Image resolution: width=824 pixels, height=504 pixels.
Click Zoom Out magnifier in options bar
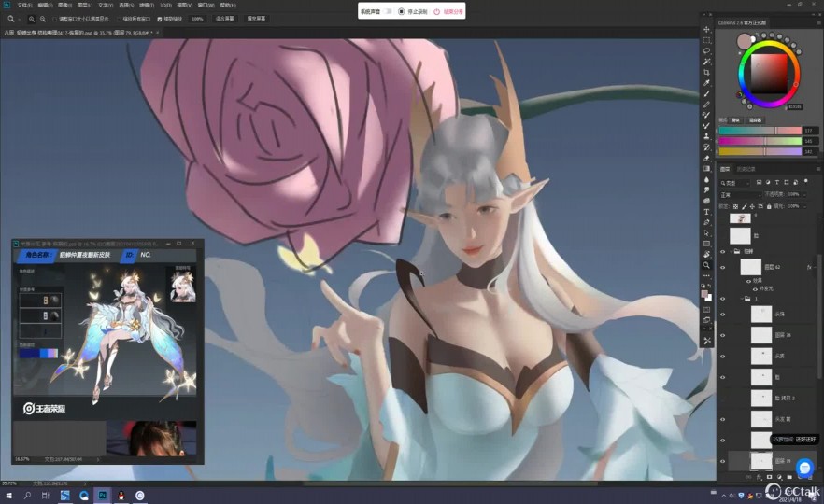43,19
